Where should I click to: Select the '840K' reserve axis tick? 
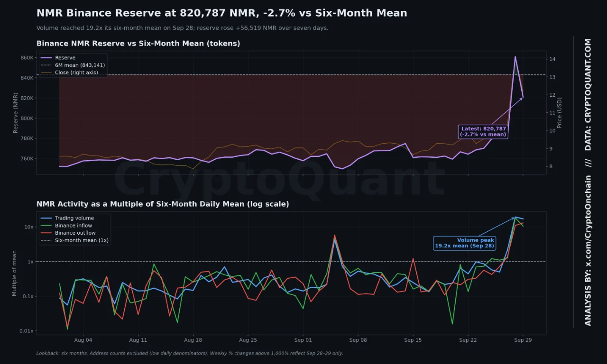click(x=27, y=78)
